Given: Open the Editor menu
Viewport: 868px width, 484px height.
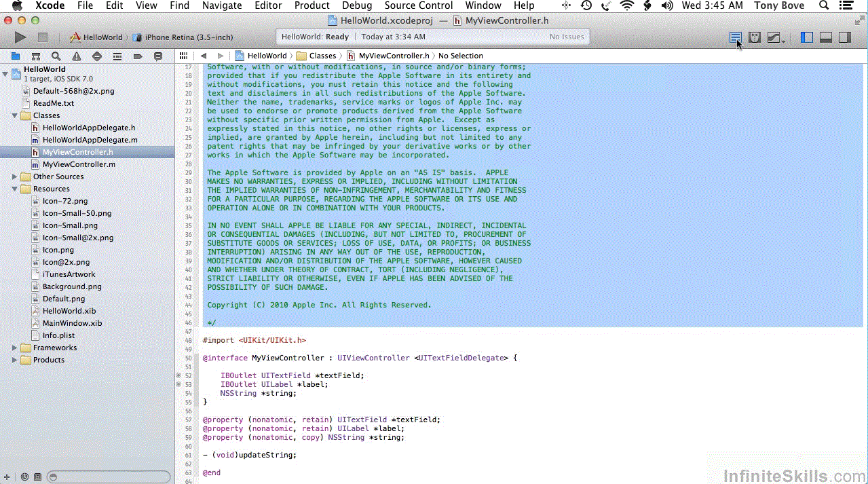Looking at the screenshot, I should pos(268,5).
